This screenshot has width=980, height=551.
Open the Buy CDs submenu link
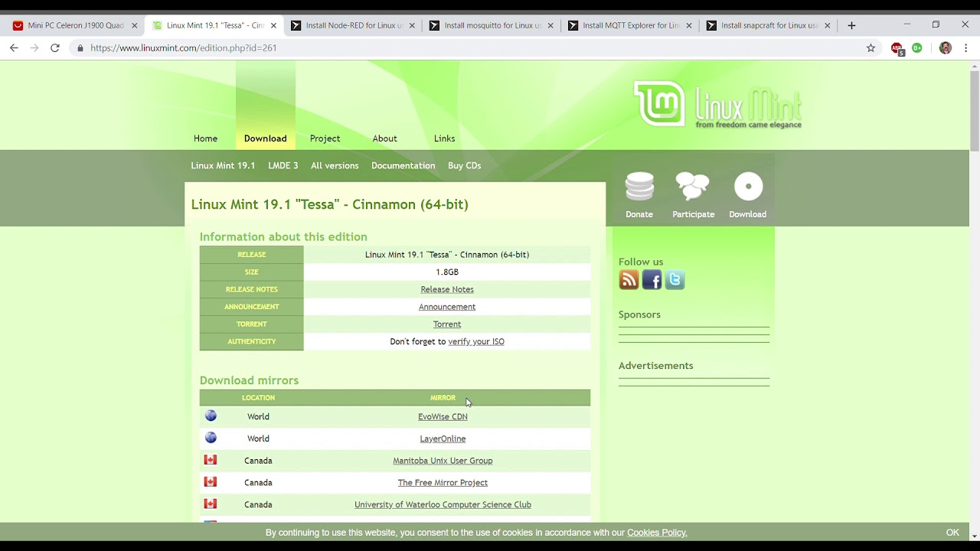click(x=464, y=165)
